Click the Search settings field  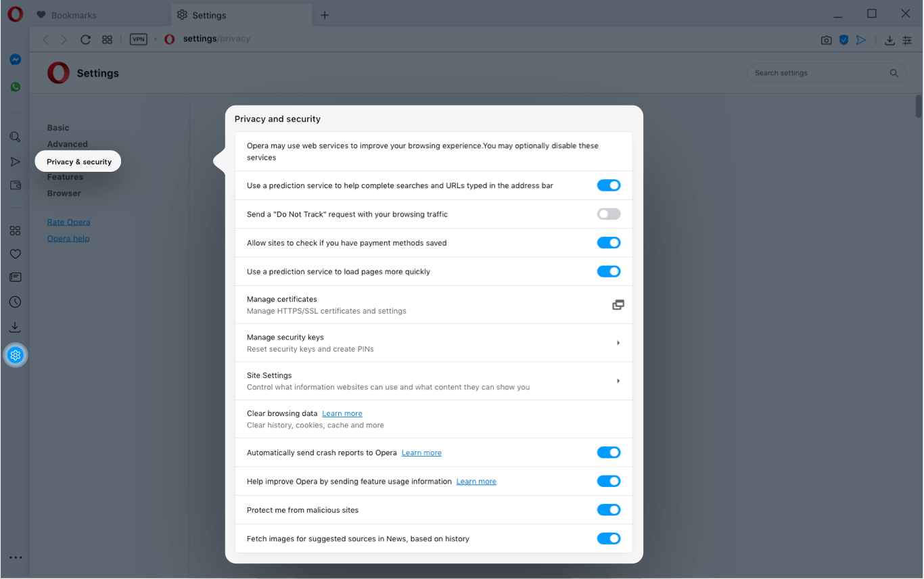(x=818, y=73)
